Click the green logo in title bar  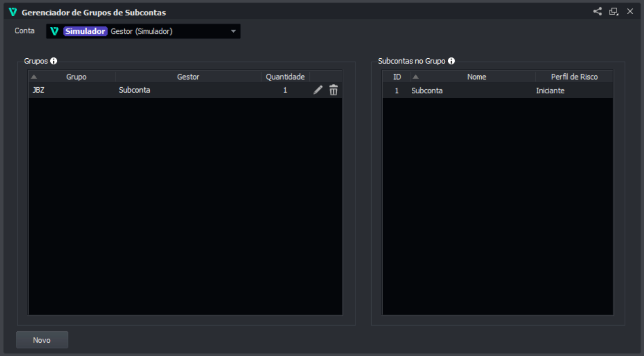pyautogui.click(x=13, y=12)
